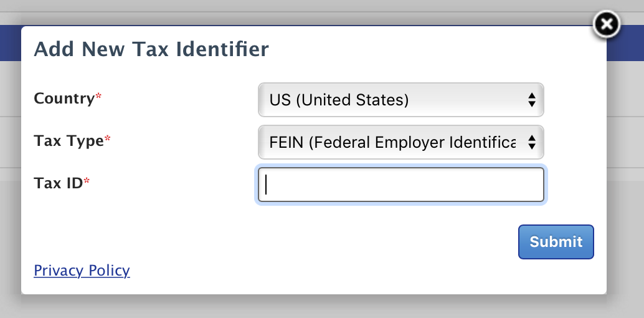Click the red asterisk beside Country
The height and width of the screenshot is (318, 644).
point(98,97)
